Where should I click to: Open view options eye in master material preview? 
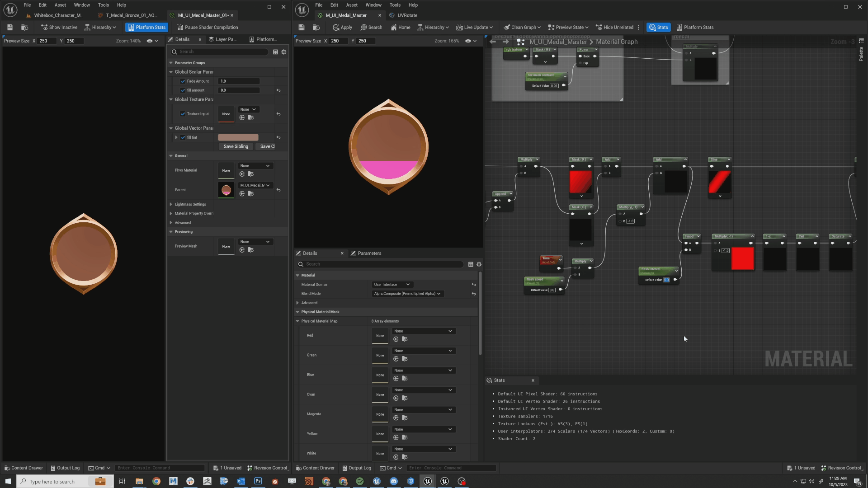(x=471, y=41)
